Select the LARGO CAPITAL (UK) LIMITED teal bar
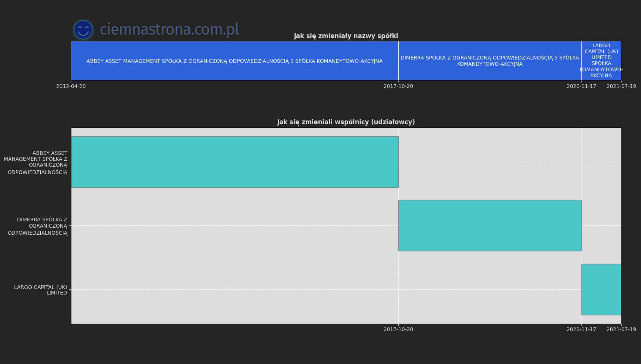 coord(601,289)
